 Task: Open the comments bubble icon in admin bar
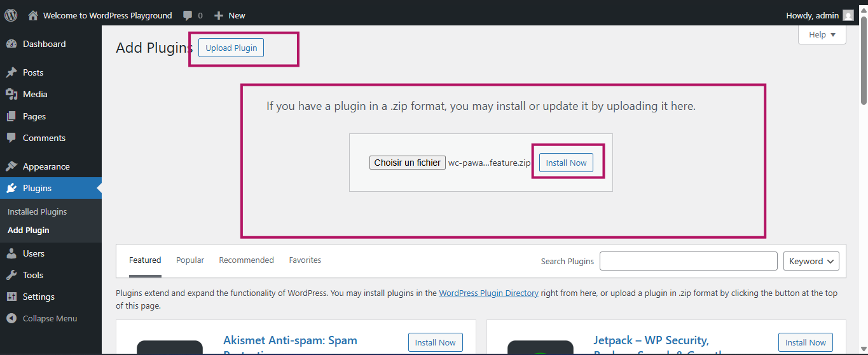188,15
